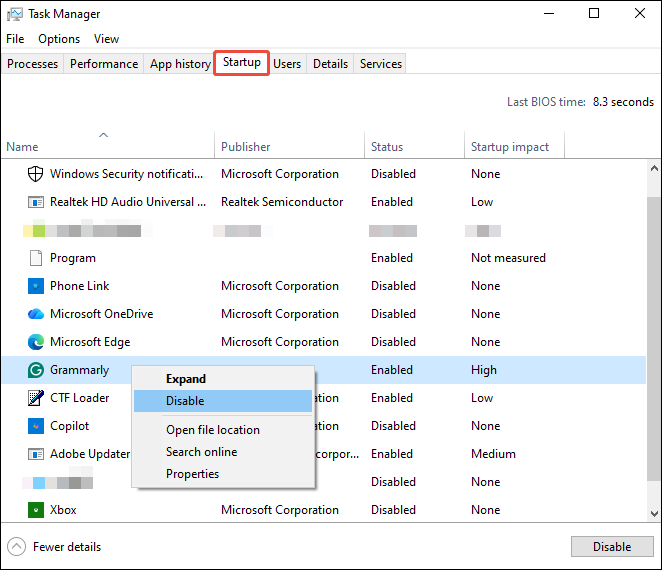Select the Program row name

click(x=73, y=258)
